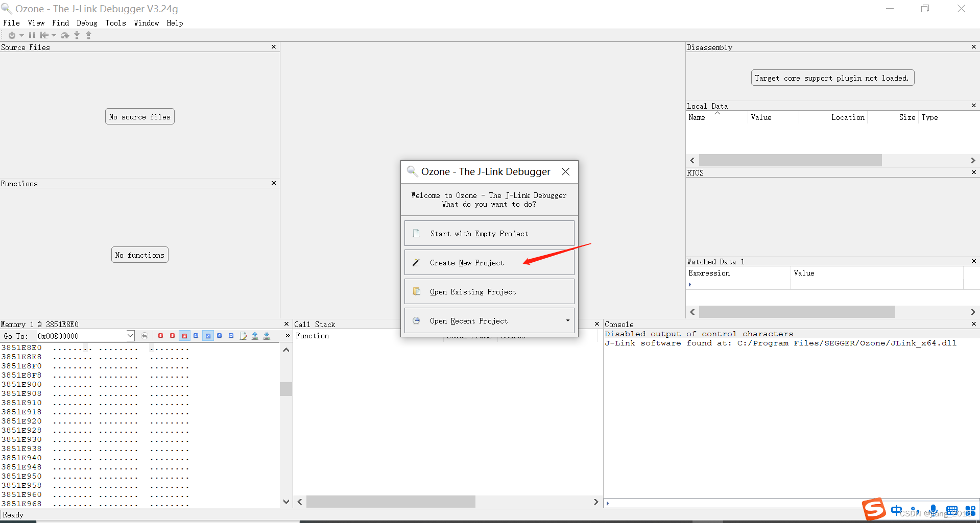Click the pencil icon on Create New Project
Viewport: 980px width, 523px height.
416,262
